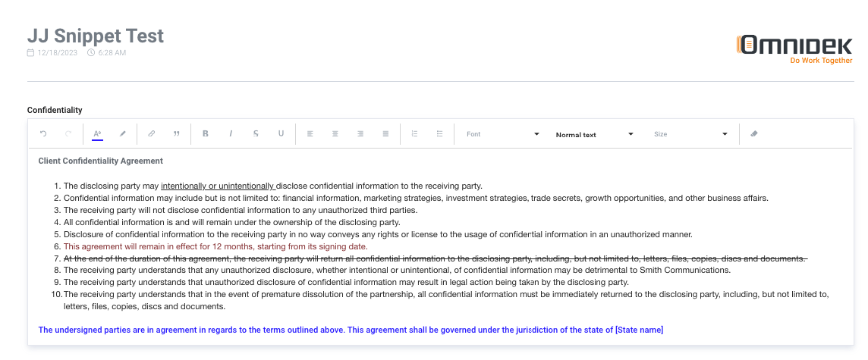Align text to the left
The width and height of the screenshot is (868, 360).
pyautogui.click(x=310, y=134)
